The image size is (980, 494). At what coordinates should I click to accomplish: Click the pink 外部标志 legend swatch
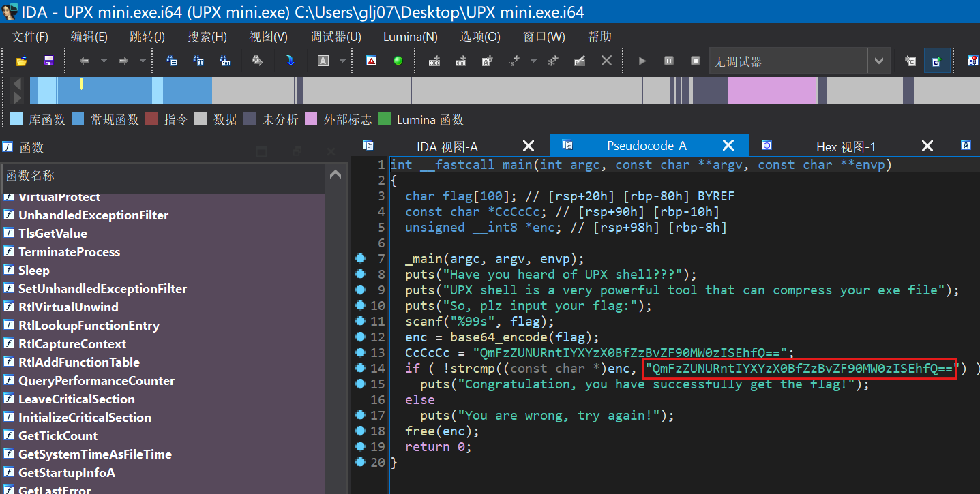[x=311, y=120]
